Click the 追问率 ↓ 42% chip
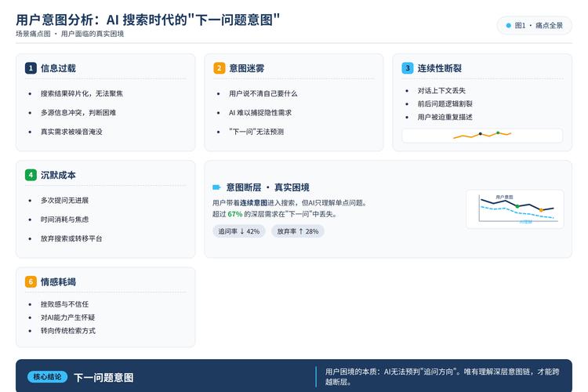Image resolution: width=588 pixels, height=392 pixels. [239, 231]
